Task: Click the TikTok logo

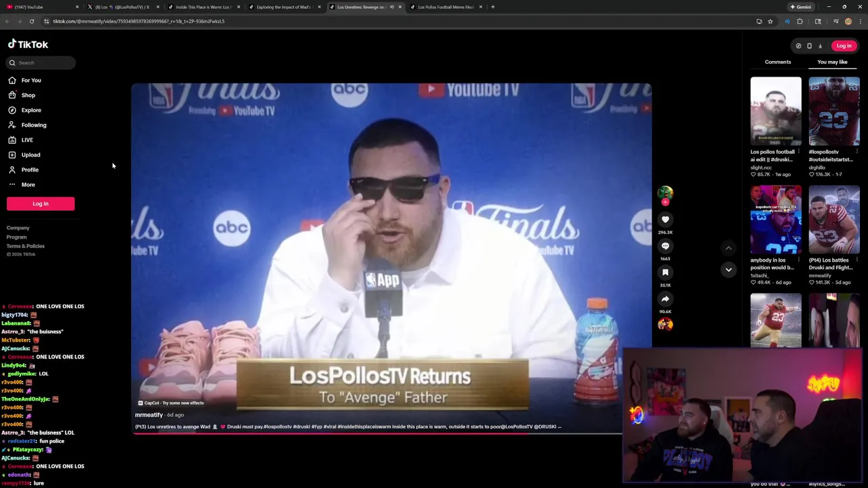Action: 28,44
